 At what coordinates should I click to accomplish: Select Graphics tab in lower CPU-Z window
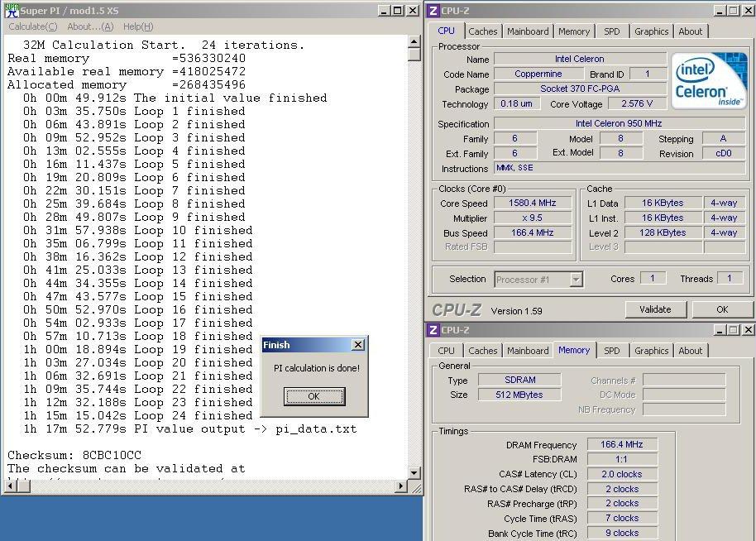pyautogui.click(x=652, y=351)
